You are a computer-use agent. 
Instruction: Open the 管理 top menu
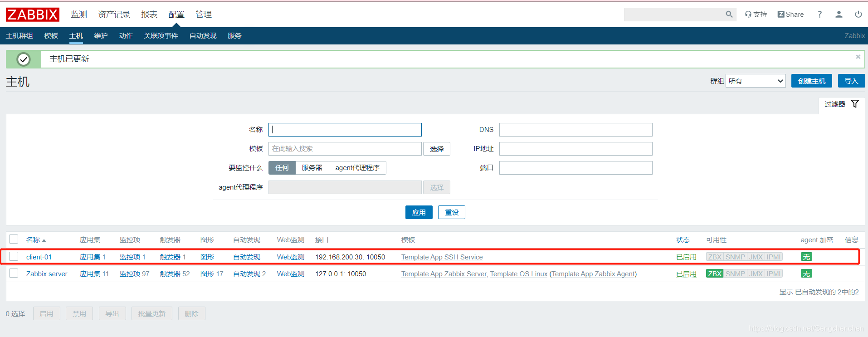click(x=204, y=15)
